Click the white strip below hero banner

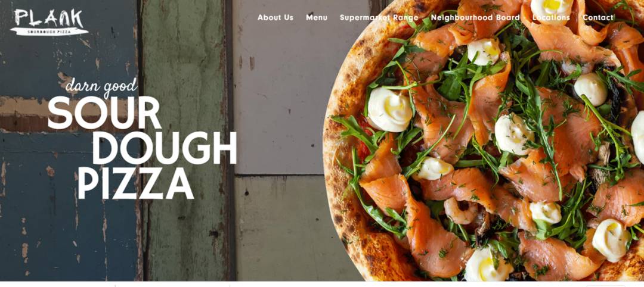tap(322, 284)
